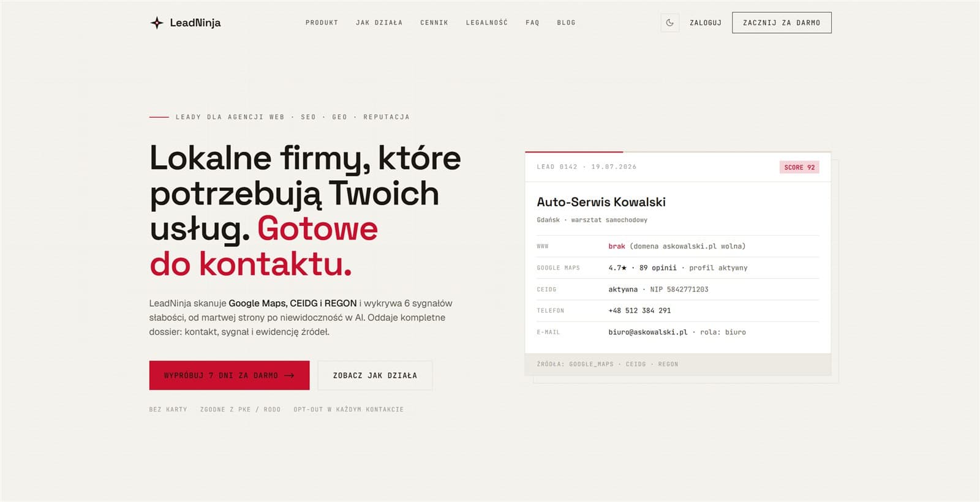Click the 'GOOGLE MAPS' row label
980x502 pixels.
(558, 268)
